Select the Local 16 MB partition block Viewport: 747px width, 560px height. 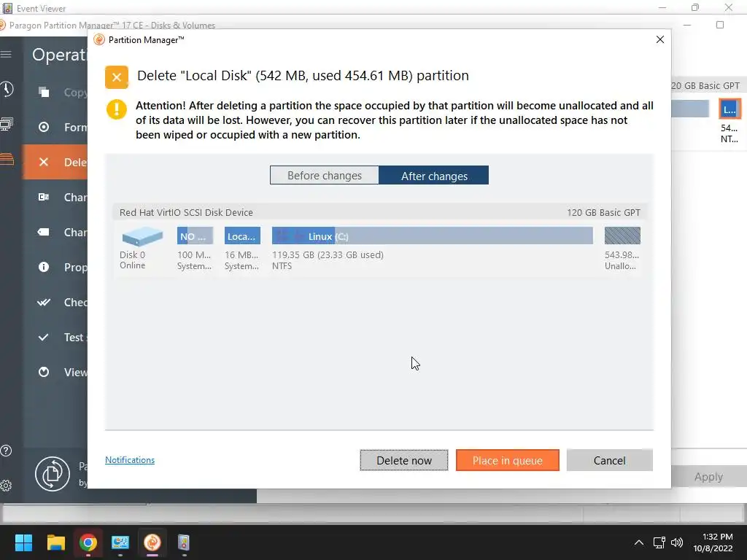(x=242, y=236)
